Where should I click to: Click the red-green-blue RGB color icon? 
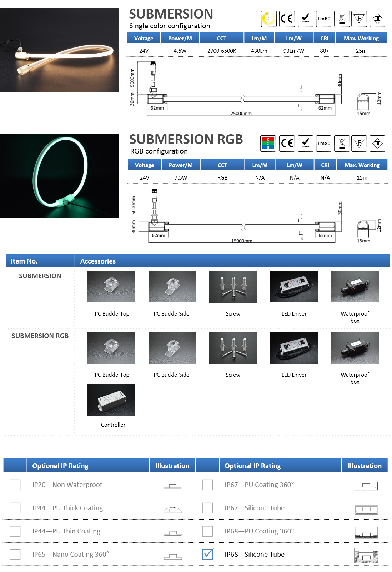coord(268,143)
